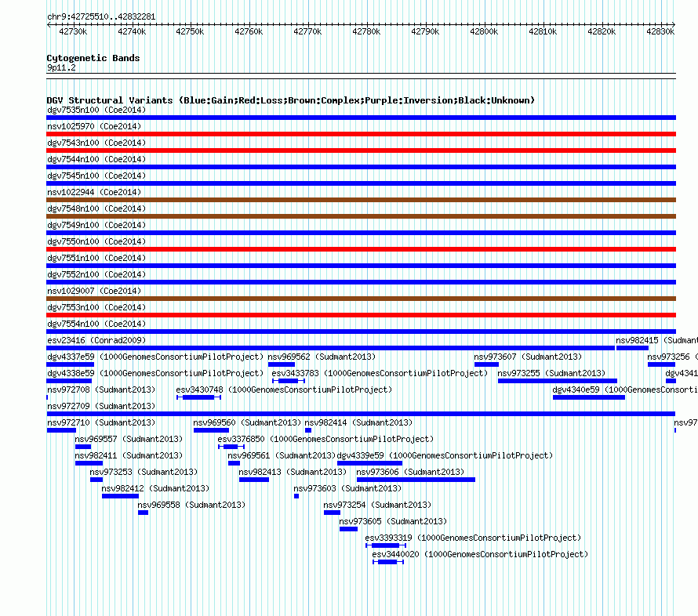Open the nsv1022944 (Coe2014) complex variant
This screenshot has width=698, height=616.
(x=94, y=192)
